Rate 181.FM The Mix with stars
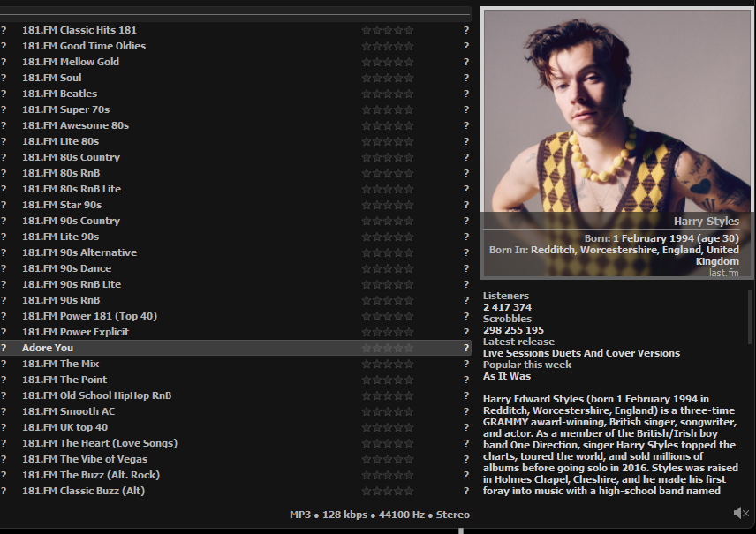 pyautogui.click(x=388, y=364)
